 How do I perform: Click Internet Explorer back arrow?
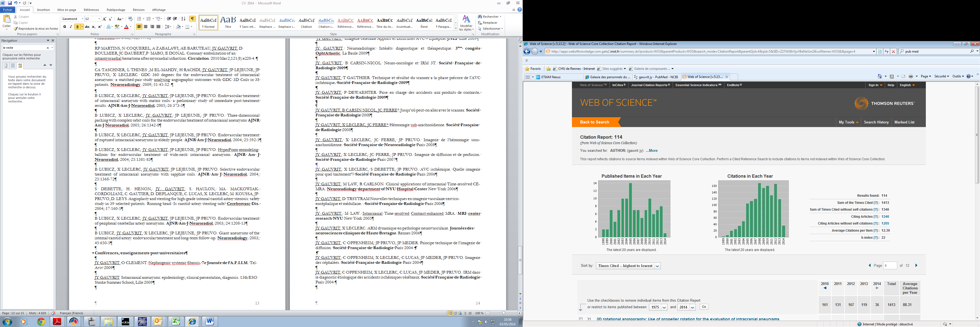pos(527,52)
